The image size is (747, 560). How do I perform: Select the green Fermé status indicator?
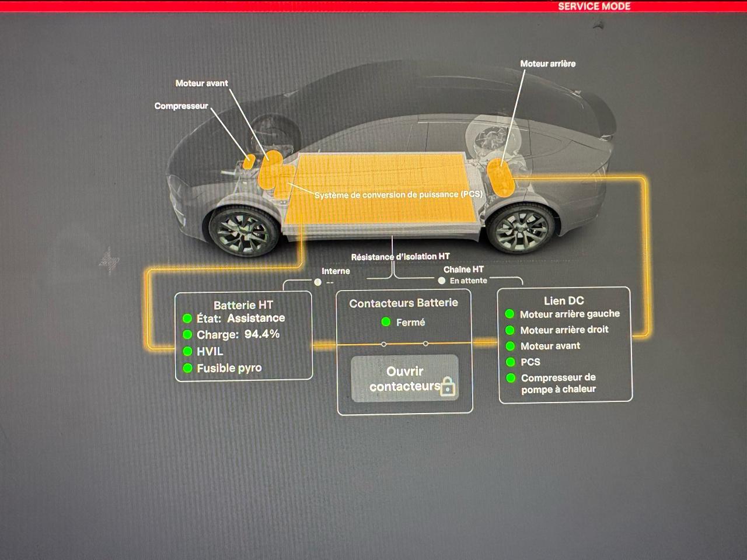pyautogui.click(x=386, y=322)
